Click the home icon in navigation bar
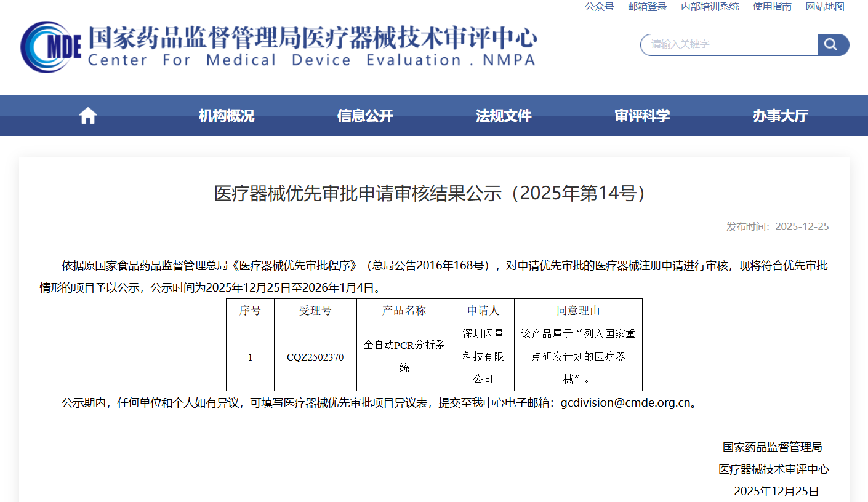Image resolution: width=868 pixels, height=502 pixels. 88,116
